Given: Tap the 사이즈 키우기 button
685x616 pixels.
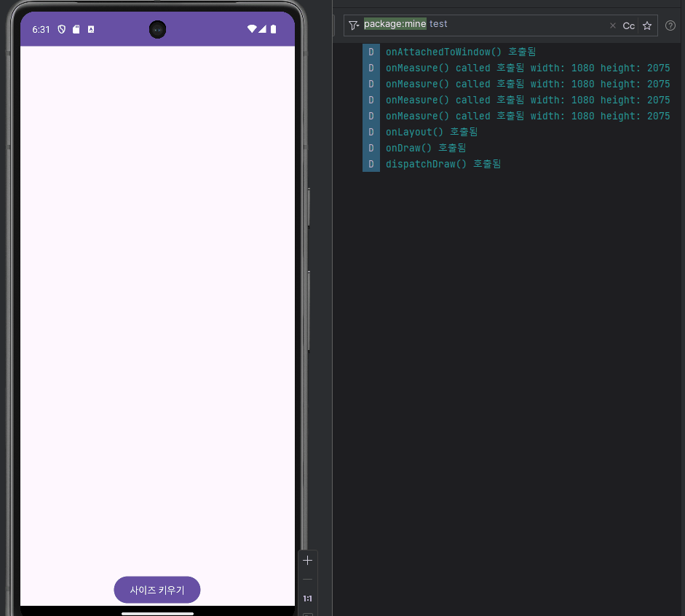Looking at the screenshot, I should pos(157,590).
